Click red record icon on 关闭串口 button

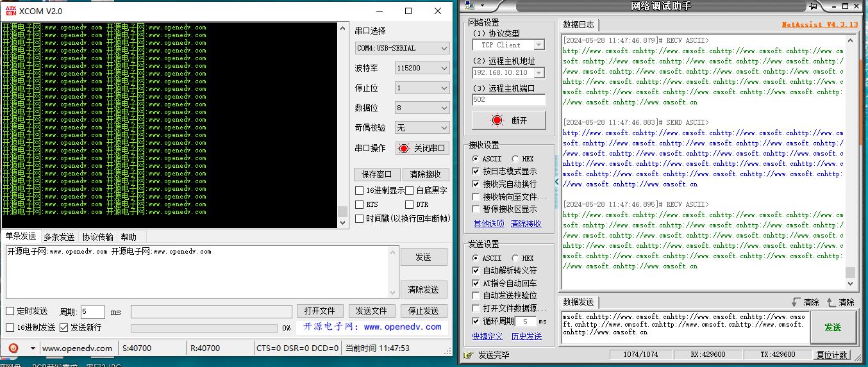403,148
